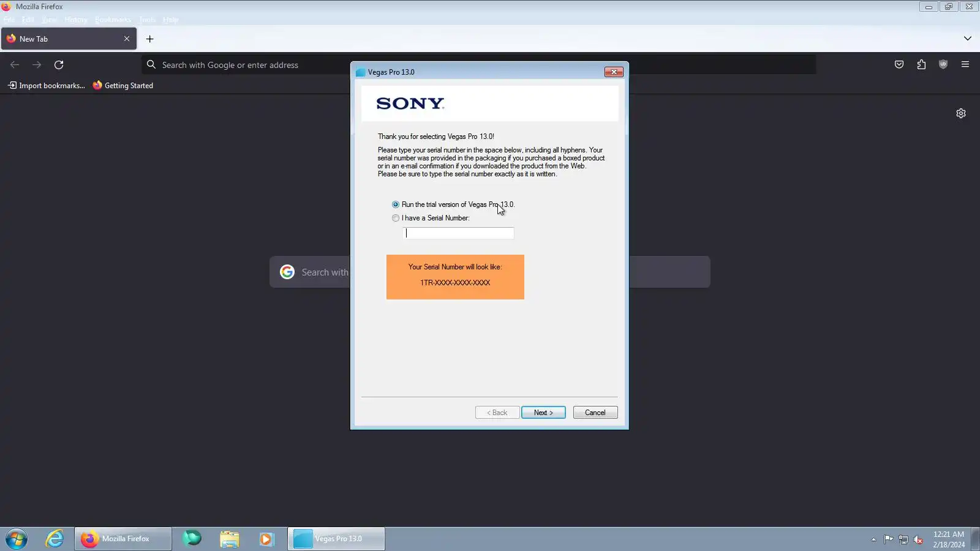The height and width of the screenshot is (551, 980).
Task: Select Run the trial version radio button
Action: coord(396,204)
